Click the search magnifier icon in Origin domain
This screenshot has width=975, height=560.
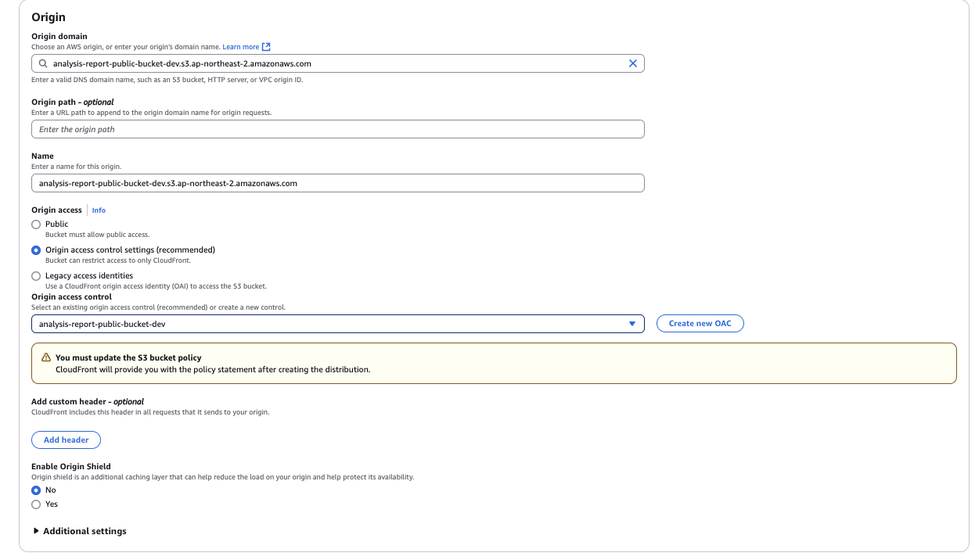pyautogui.click(x=44, y=63)
